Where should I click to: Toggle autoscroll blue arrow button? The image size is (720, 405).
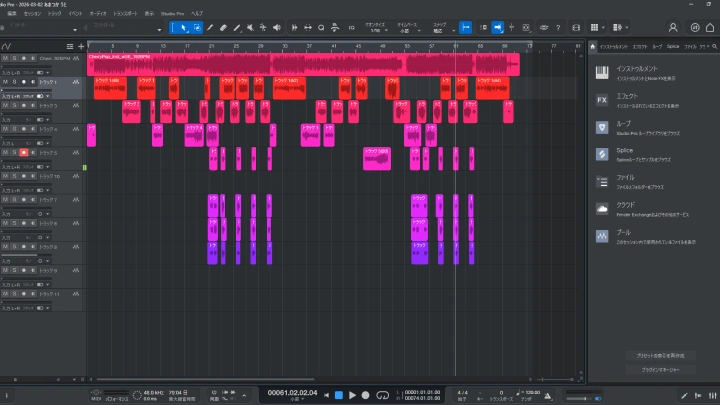pyautogui.click(x=497, y=28)
